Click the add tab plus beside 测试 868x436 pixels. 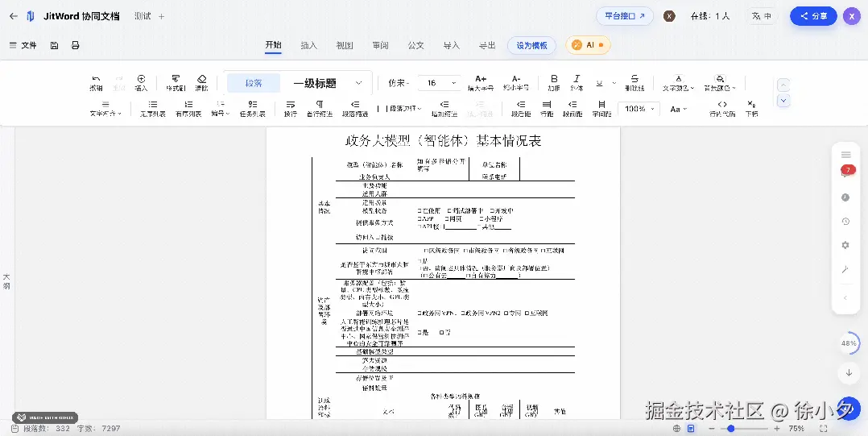point(162,17)
